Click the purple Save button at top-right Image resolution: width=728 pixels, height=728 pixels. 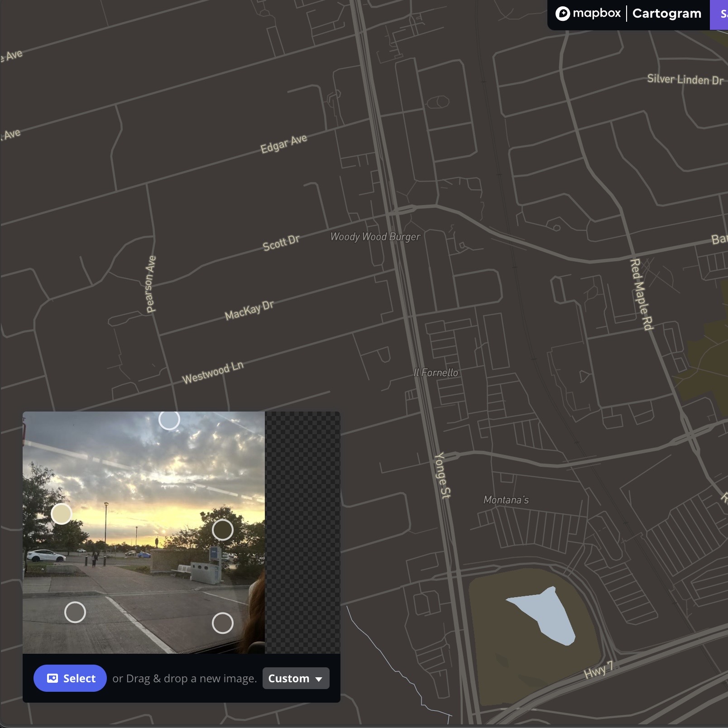pyautogui.click(x=722, y=13)
